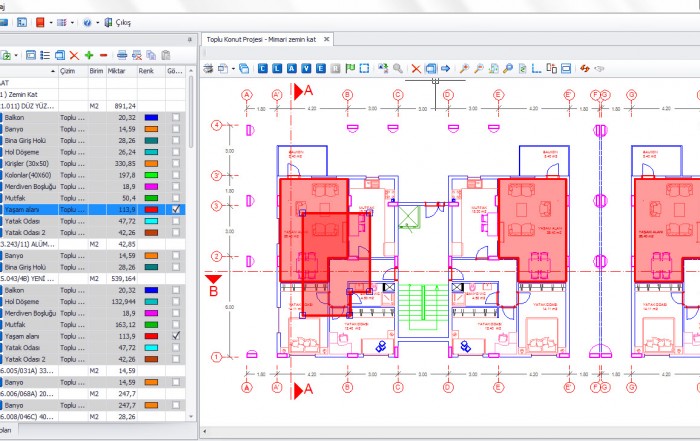
Task: Click the blue 'L' layer button
Action: point(277,68)
